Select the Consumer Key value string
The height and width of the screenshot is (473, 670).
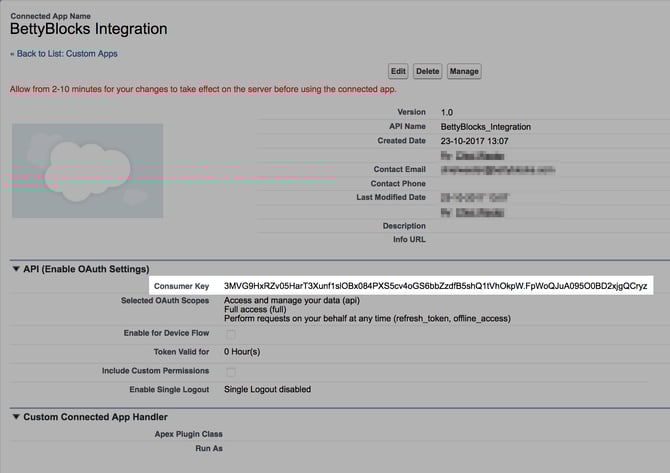pyautogui.click(x=435, y=286)
